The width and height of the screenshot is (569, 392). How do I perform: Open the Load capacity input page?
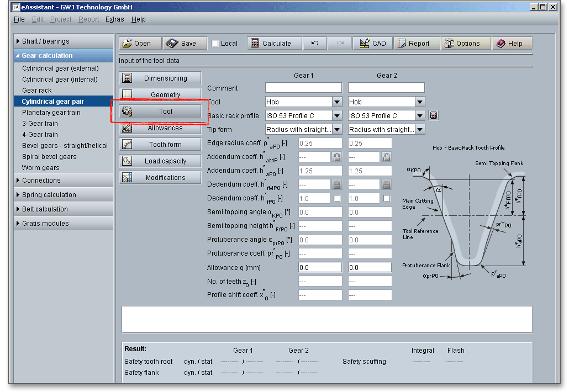tap(160, 161)
